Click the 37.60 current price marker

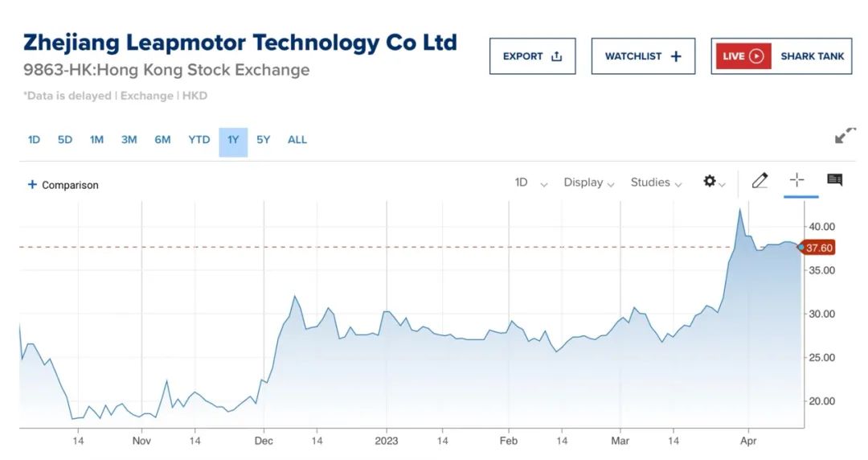pyautogui.click(x=819, y=248)
